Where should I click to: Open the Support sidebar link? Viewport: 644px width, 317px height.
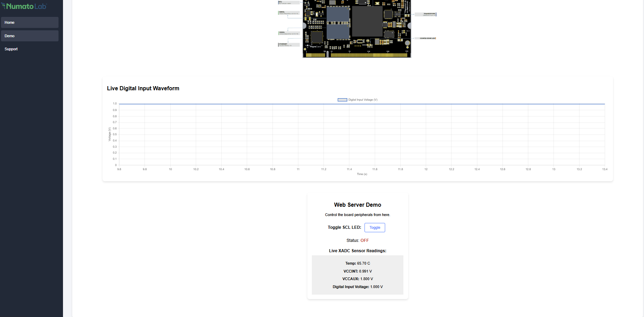(x=11, y=49)
